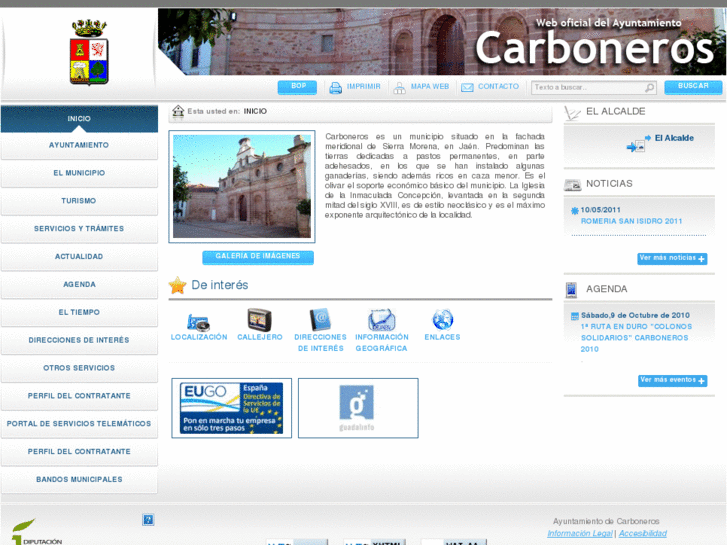Click the Contacto link
The image size is (727, 545).
point(498,87)
